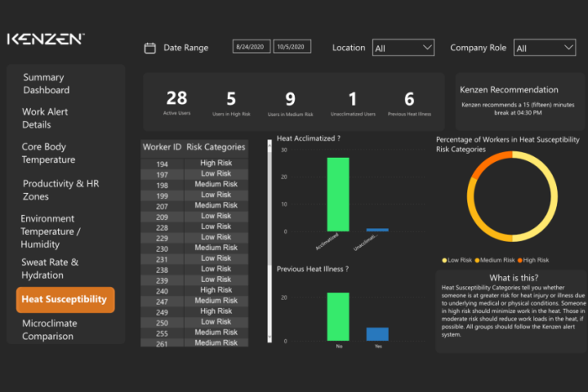Viewport: 588px width, 392px height.
Task: Edit the start date 8/24/2020 field
Action: [251, 46]
